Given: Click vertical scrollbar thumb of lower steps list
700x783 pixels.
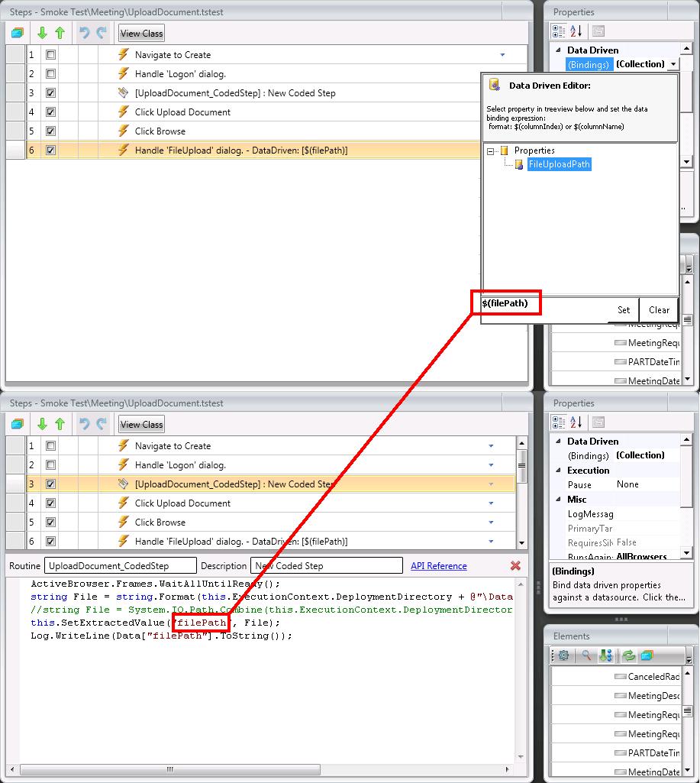Looking at the screenshot, I should 521,465.
